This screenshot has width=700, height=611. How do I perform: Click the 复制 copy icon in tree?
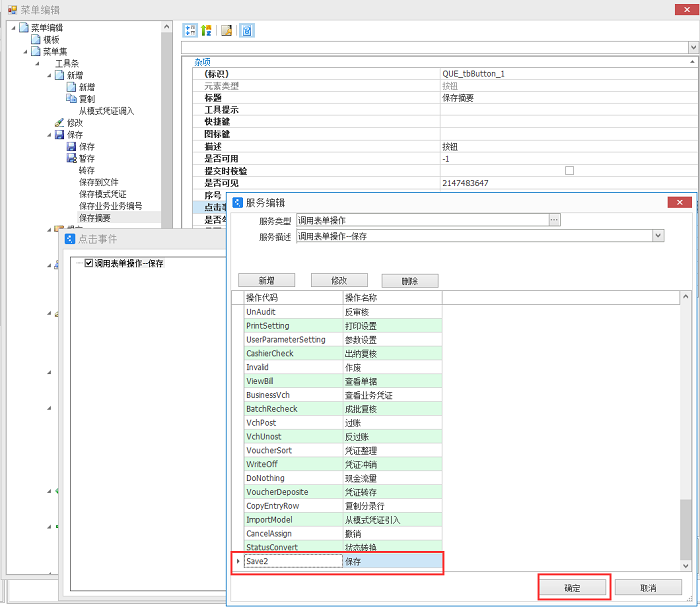[71, 99]
